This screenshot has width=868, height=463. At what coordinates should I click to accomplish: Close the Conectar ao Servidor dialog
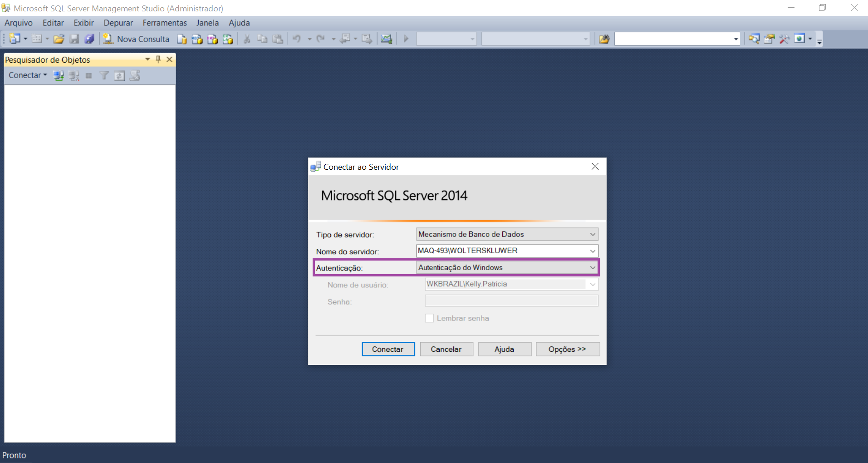(x=595, y=167)
